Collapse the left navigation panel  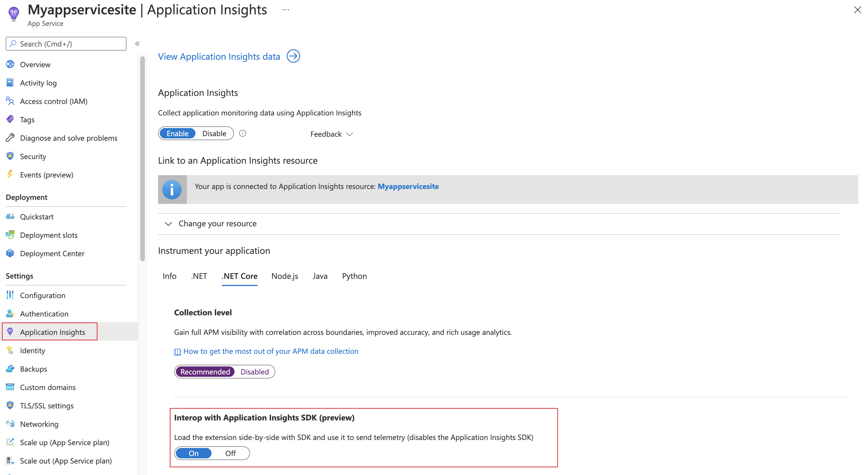(138, 44)
